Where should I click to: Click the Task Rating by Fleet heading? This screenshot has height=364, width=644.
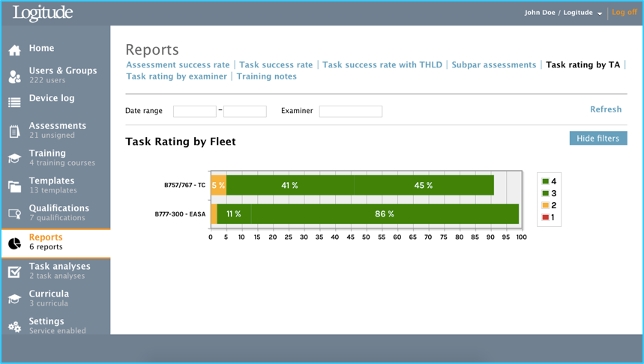coord(181,142)
